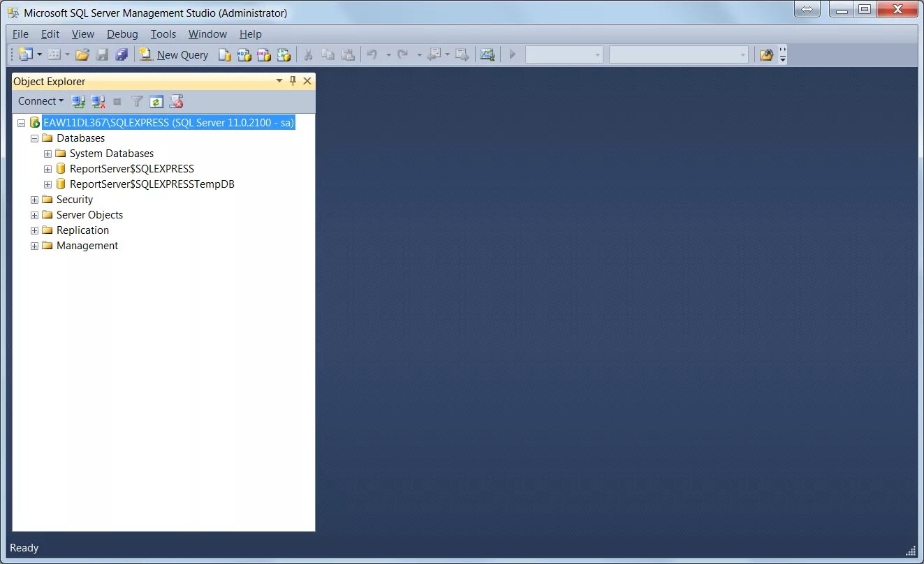This screenshot has height=564, width=924.
Task: Open the New Project icon's dropdown arrow
Action: pos(39,54)
